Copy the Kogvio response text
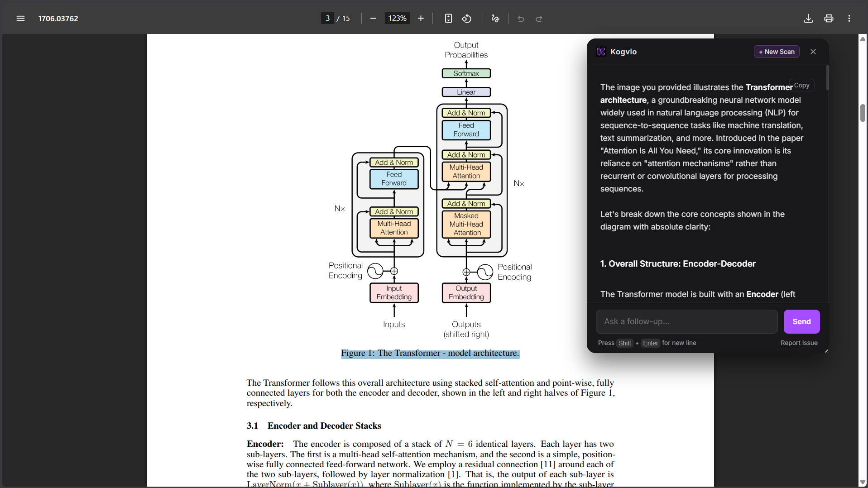The image size is (868, 488). tap(801, 85)
